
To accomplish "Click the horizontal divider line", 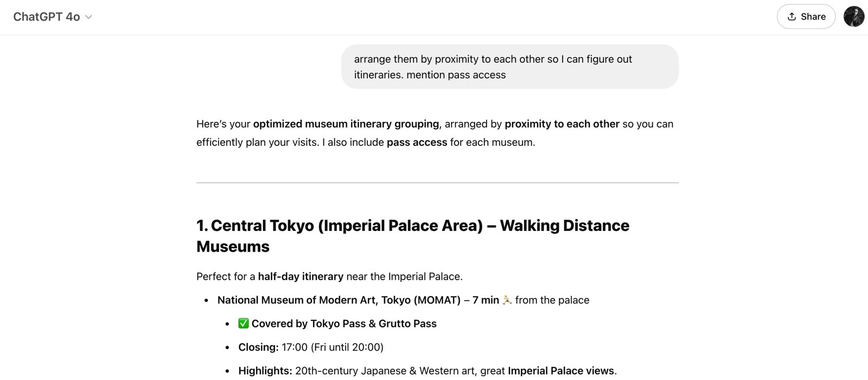I will 437,183.
